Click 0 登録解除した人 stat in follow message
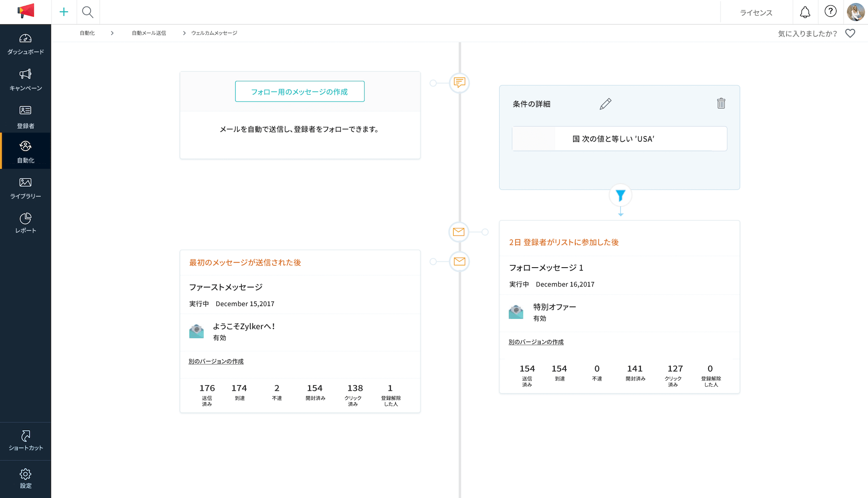Image resolution: width=868 pixels, height=498 pixels. (x=711, y=375)
